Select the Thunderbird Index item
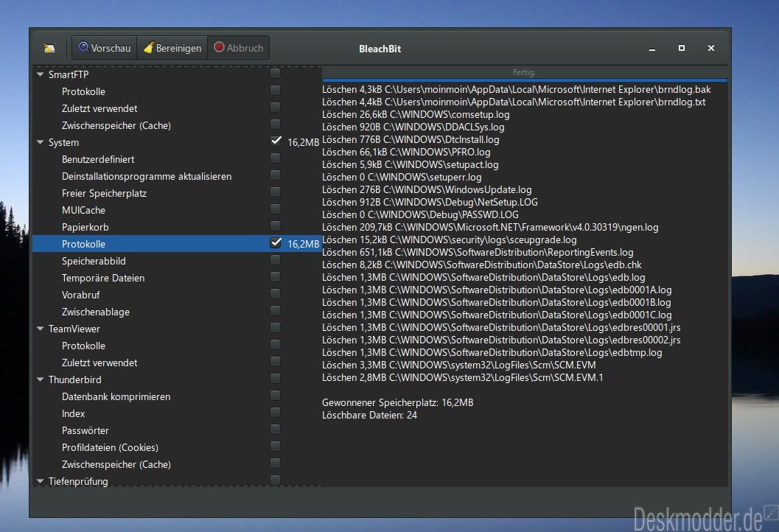 [73, 414]
